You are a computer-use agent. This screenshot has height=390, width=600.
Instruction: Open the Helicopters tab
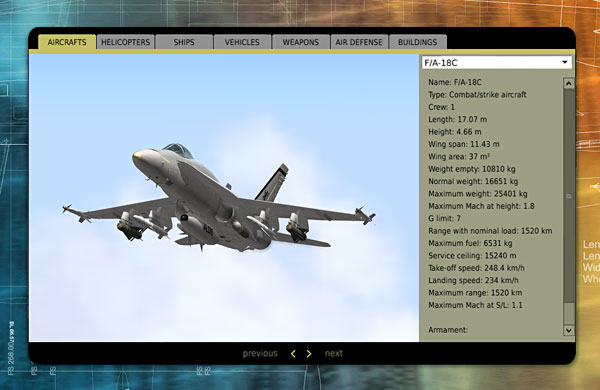tap(126, 42)
